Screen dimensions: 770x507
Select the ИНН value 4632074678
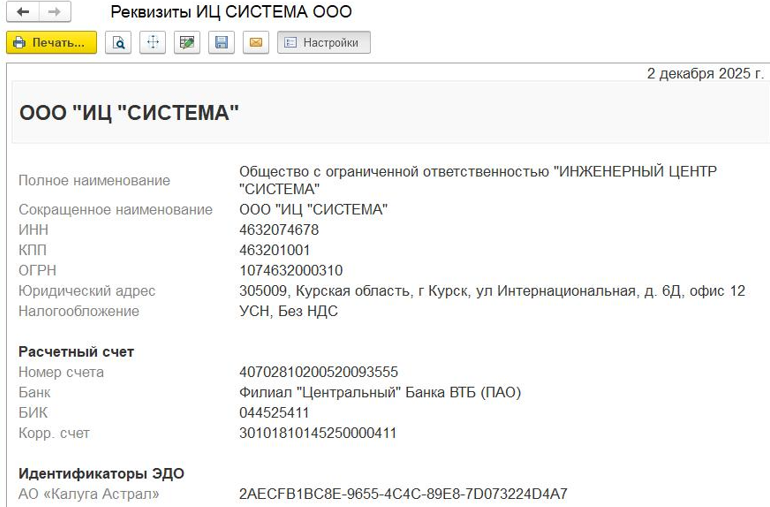click(x=279, y=230)
